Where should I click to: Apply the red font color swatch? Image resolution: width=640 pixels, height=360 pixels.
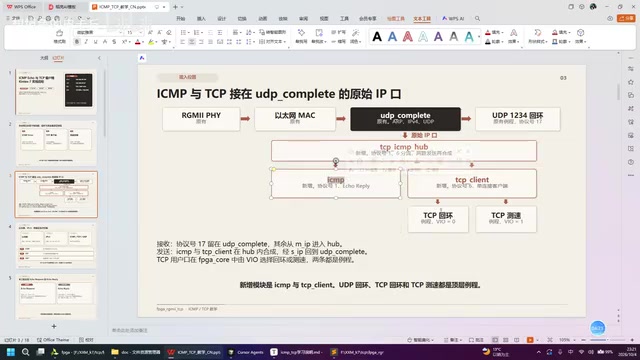138,42
